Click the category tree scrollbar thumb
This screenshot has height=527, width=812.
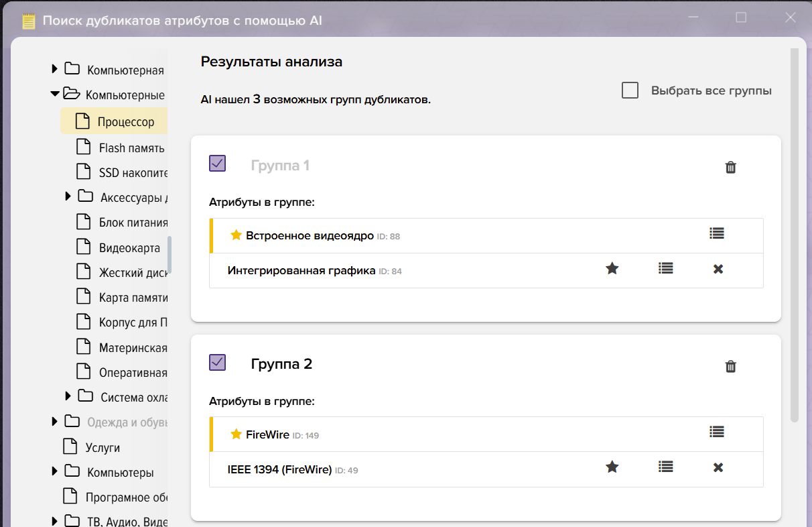coord(170,255)
